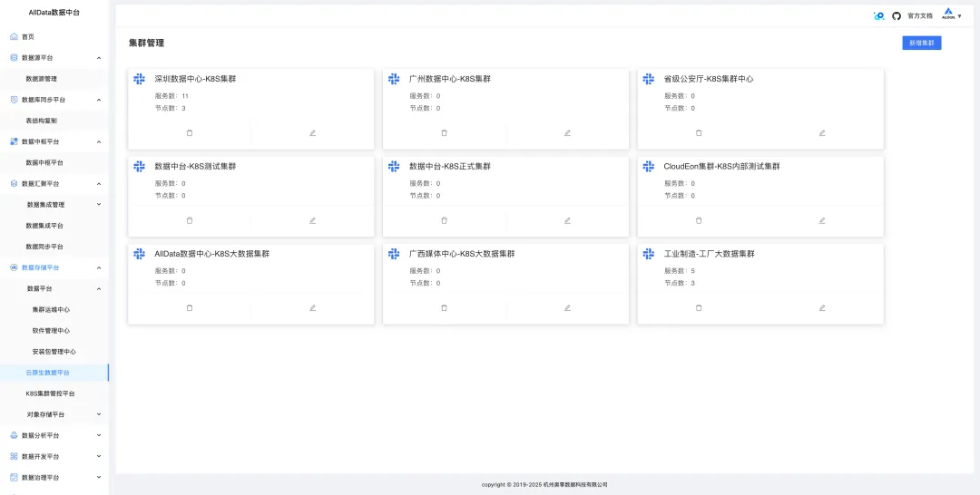Click the AllData数据中台 sidebar title
The image size is (980, 495).
54,13
